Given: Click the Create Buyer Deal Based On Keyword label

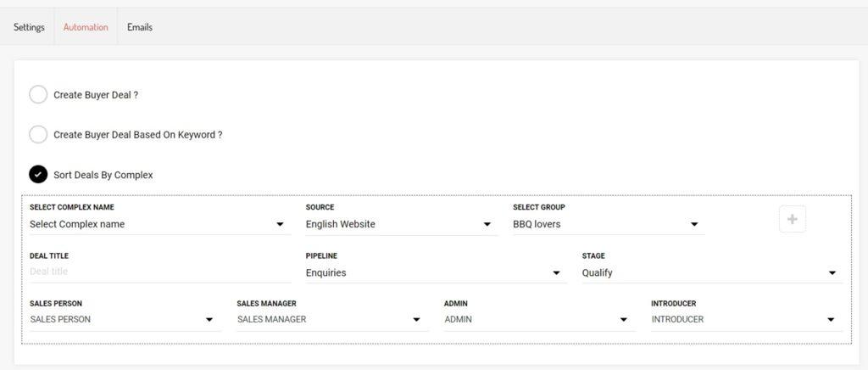Looking at the screenshot, I should coord(138,135).
